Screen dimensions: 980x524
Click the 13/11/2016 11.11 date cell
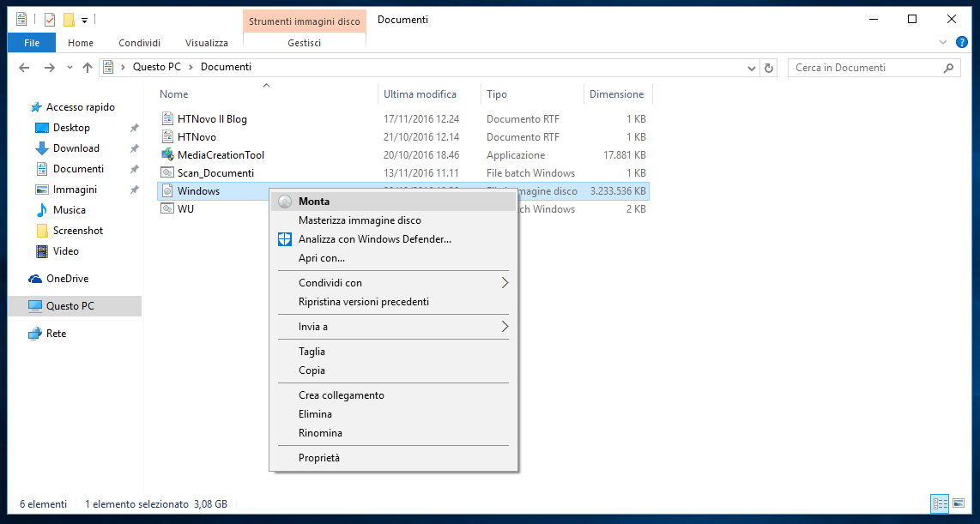tap(421, 173)
